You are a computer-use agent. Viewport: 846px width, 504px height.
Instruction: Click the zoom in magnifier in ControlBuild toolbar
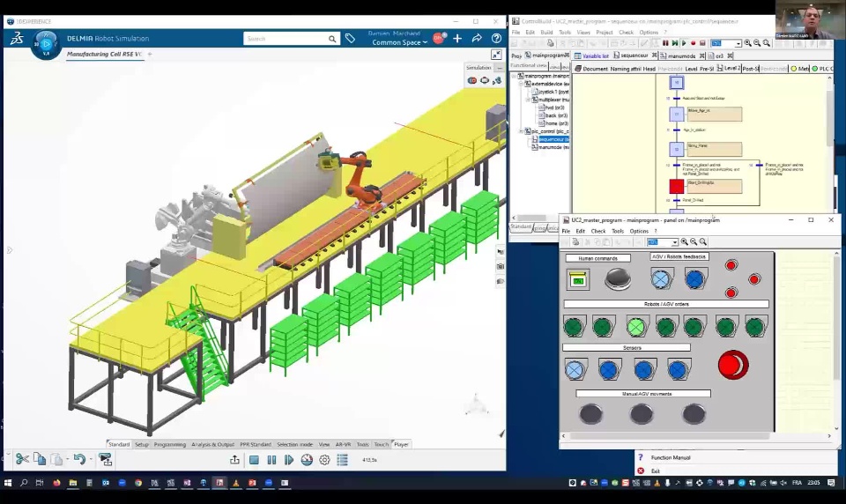pos(748,43)
